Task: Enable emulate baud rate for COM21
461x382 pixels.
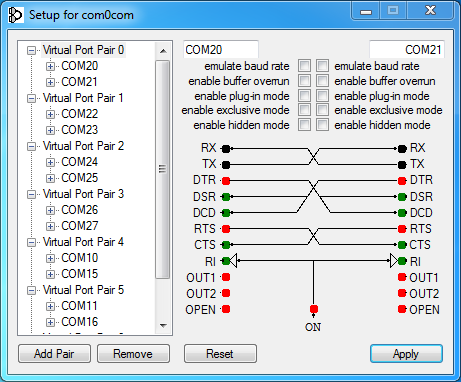Action: point(322,66)
